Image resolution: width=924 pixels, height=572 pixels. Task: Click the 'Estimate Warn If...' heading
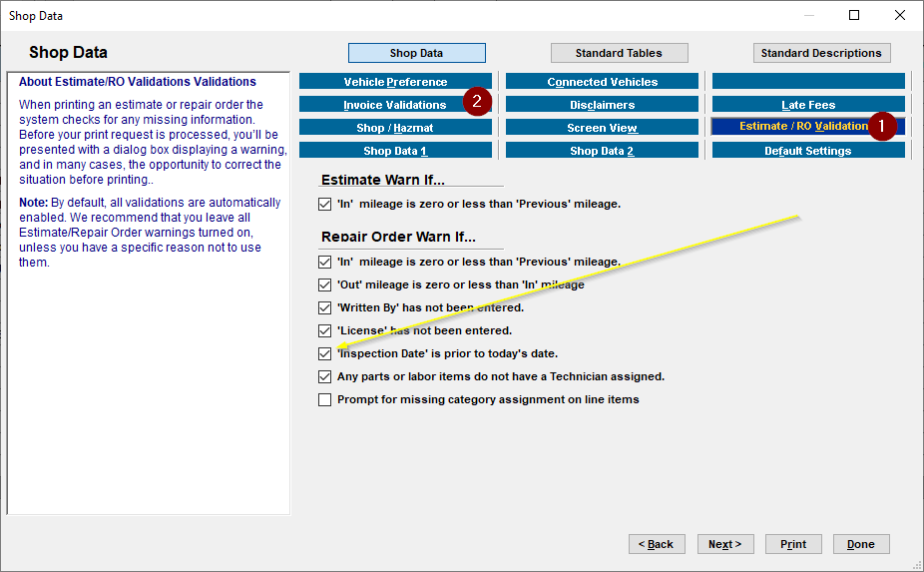(383, 180)
